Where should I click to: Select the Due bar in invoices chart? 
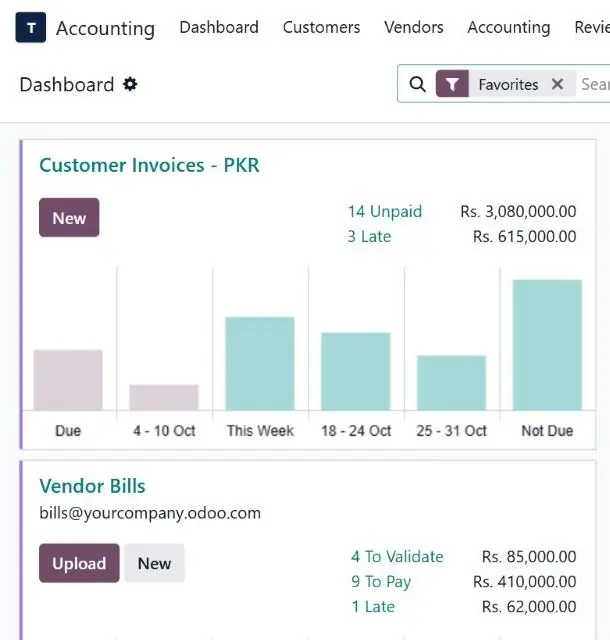(68, 380)
